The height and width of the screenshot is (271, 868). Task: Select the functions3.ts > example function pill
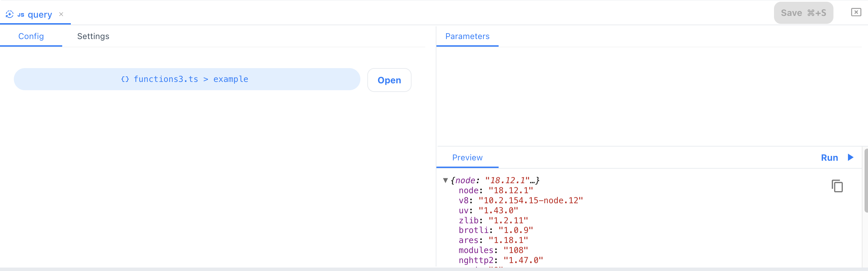click(187, 80)
